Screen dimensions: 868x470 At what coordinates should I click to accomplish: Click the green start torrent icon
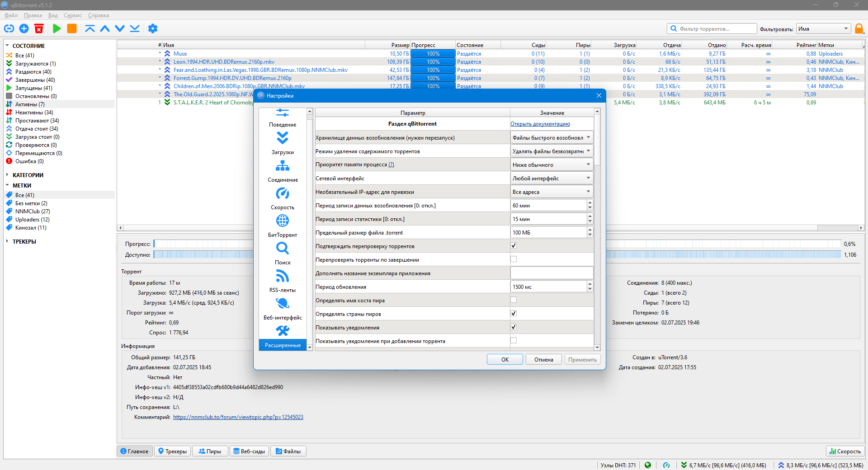[57, 28]
